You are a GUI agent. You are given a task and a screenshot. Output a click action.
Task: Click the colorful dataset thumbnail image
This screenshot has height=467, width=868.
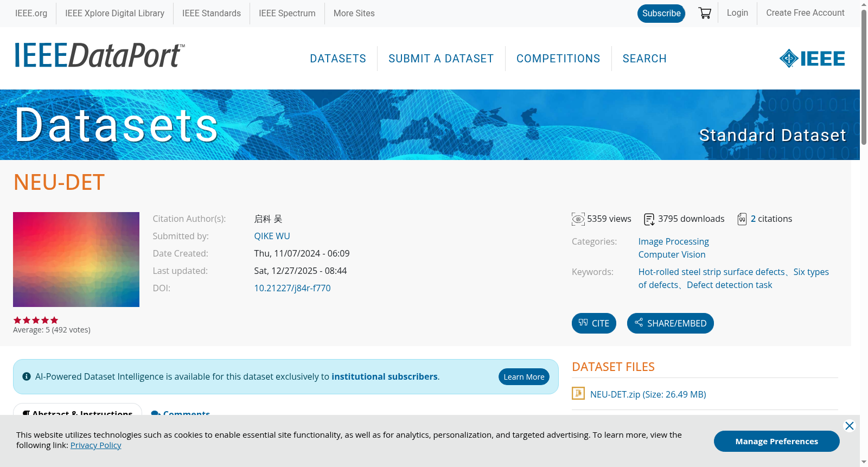[x=76, y=259]
